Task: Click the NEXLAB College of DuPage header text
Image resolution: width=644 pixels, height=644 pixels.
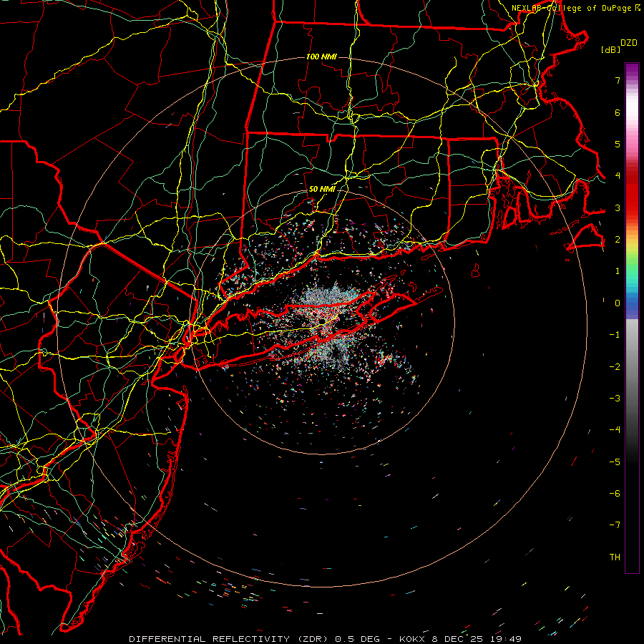Action: pyautogui.click(x=576, y=8)
